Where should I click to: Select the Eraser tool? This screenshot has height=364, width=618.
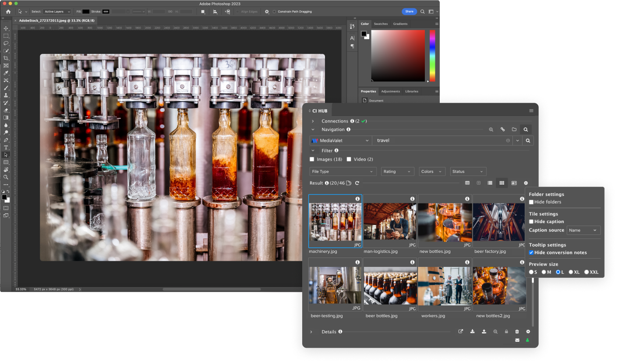point(6,110)
